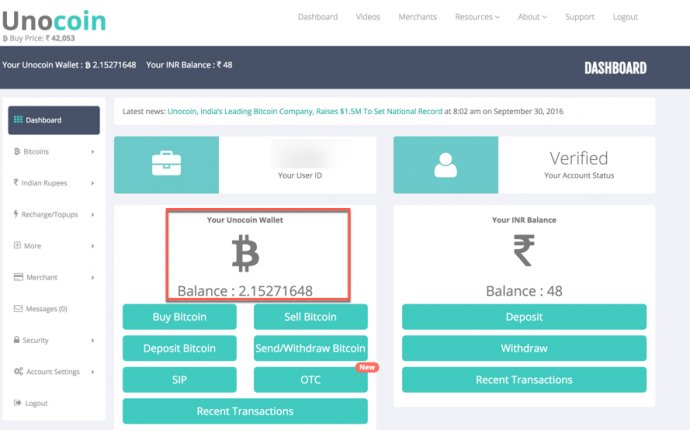Image resolution: width=690 pixels, height=430 pixels.
Task: Click the INR Withdraw button
Action: point(524,348)
